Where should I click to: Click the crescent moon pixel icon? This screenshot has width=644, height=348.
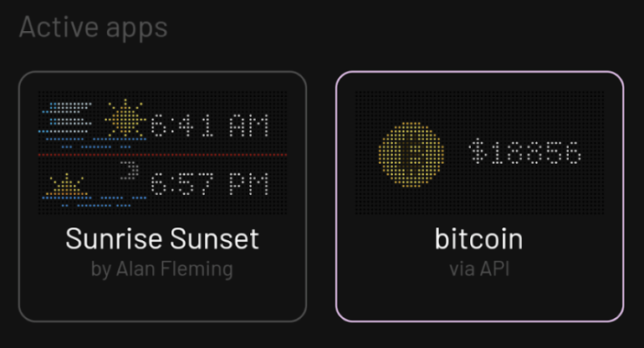pos(130,174)
